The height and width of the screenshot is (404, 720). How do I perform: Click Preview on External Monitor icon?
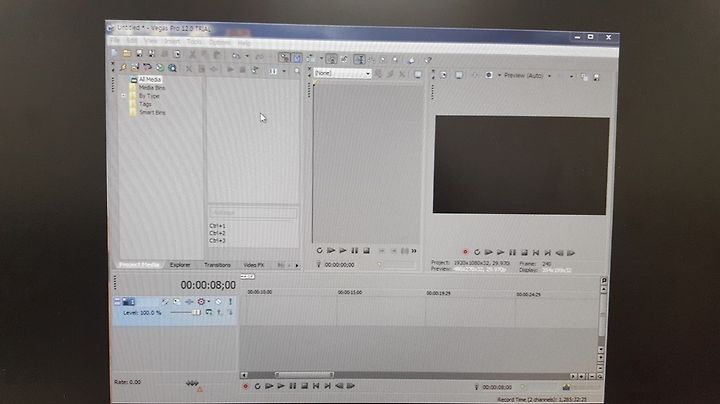(x=459, y=75)
